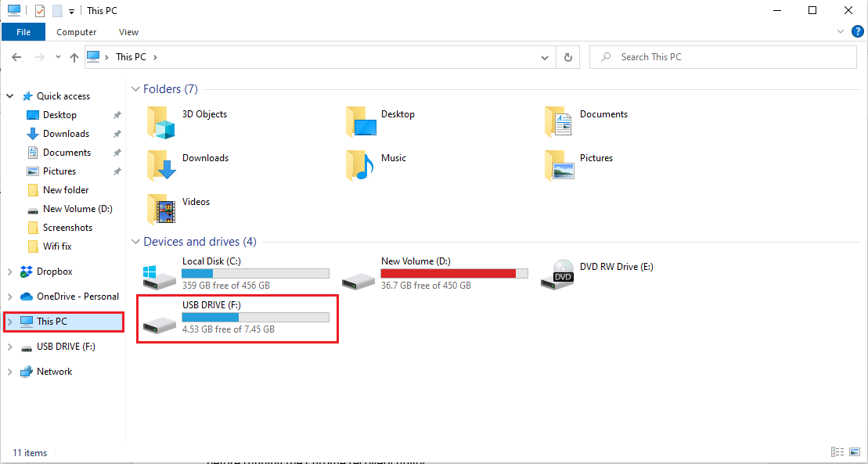868x464 pixels.
Task: Open the Recent locations dropdown arrow
Action: coord(58,57)
